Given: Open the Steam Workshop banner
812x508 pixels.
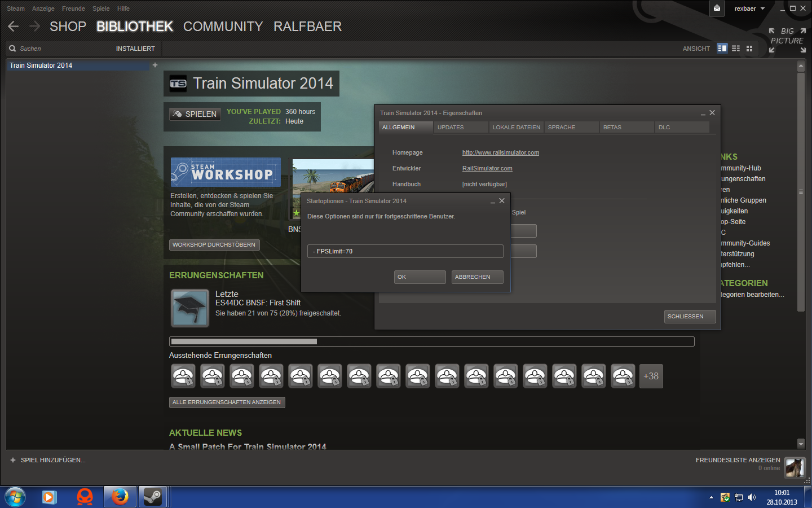Looking at the screenshot, I should (x=226, y=172).
